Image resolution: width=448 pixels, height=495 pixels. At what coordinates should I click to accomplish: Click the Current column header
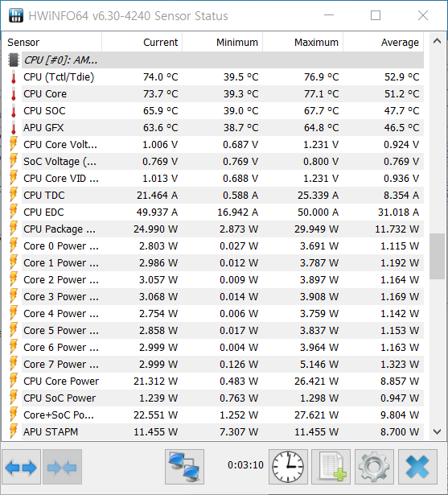click(160, 43)
